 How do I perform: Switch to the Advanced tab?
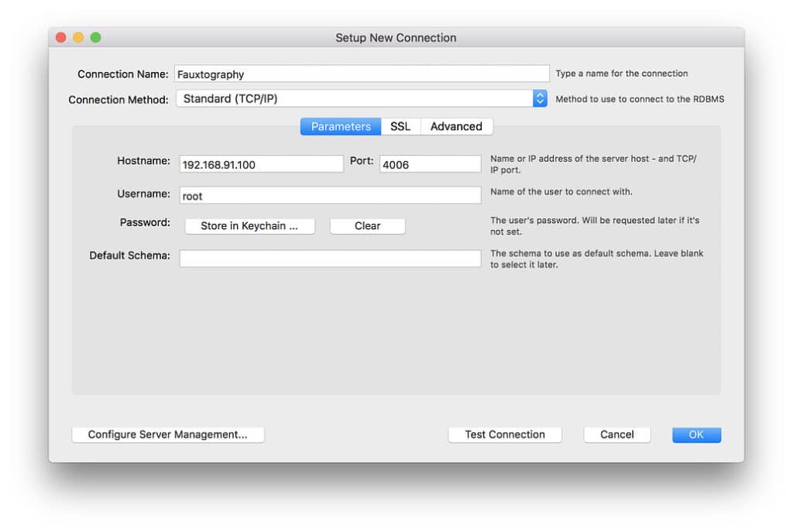point(457,126)
